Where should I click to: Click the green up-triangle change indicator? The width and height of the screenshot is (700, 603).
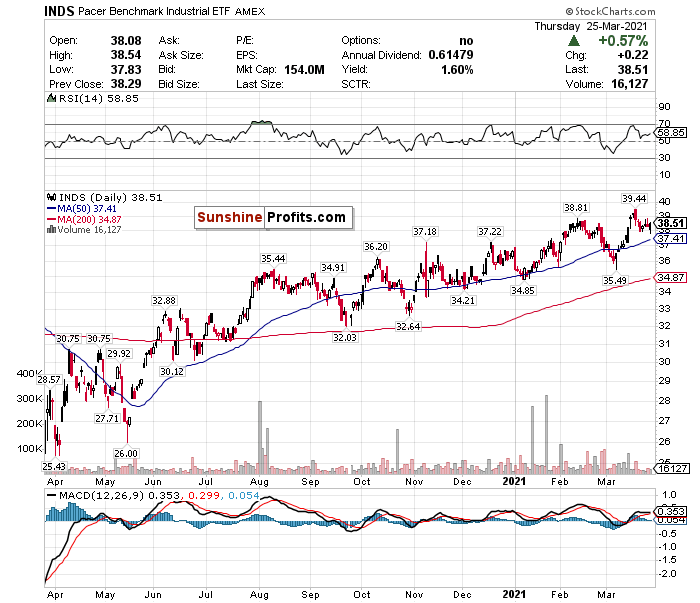574,41
